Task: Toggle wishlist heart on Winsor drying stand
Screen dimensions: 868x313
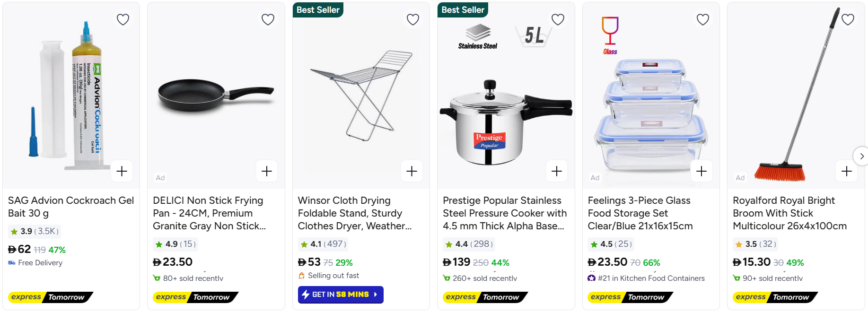Action: pyautogui.click(x=413, y=19)
